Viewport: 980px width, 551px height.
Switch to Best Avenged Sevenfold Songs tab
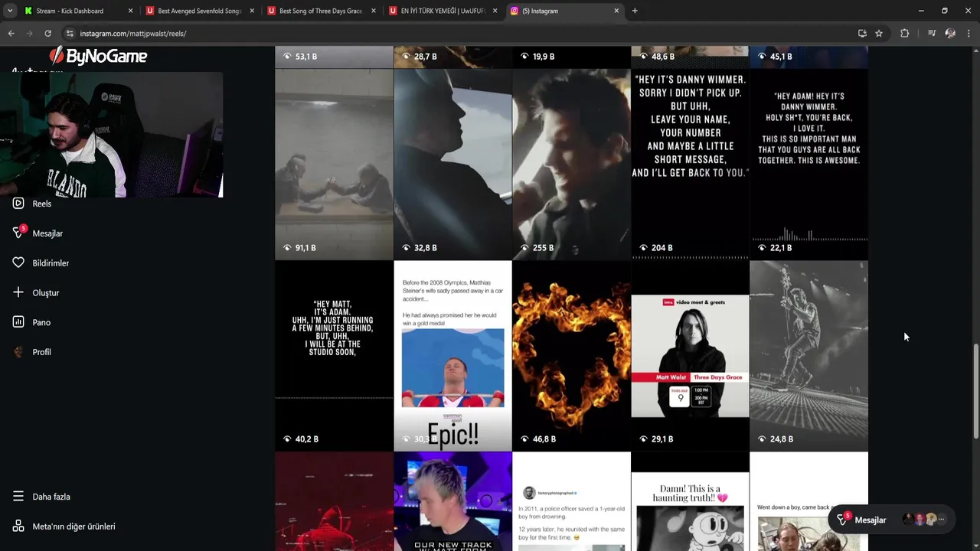pos(200,11)
